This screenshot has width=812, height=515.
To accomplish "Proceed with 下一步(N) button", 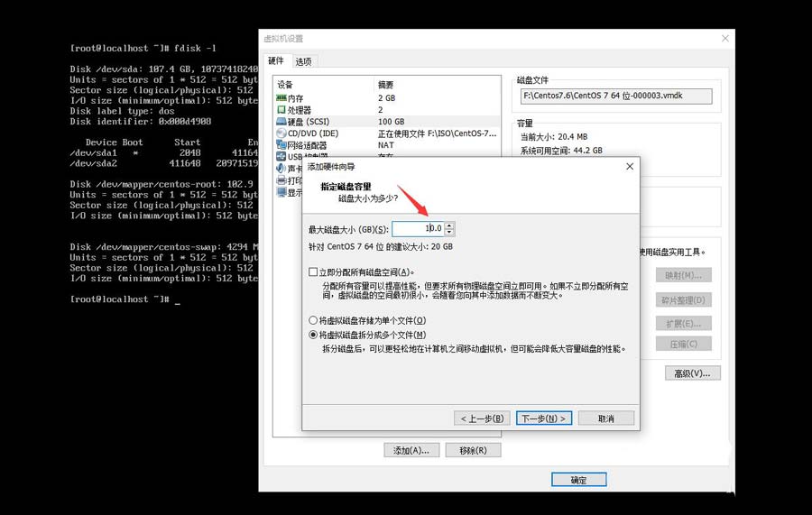I will pyautogui.click(x=544, y=418).
